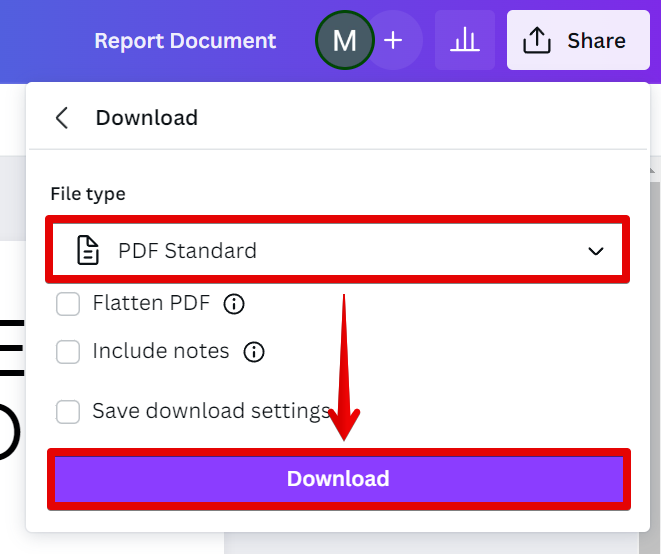The height and width of the screenshot is (554, 661).
Task: Click the Flatten PDF label text
Action: click(x=151, y=303)
